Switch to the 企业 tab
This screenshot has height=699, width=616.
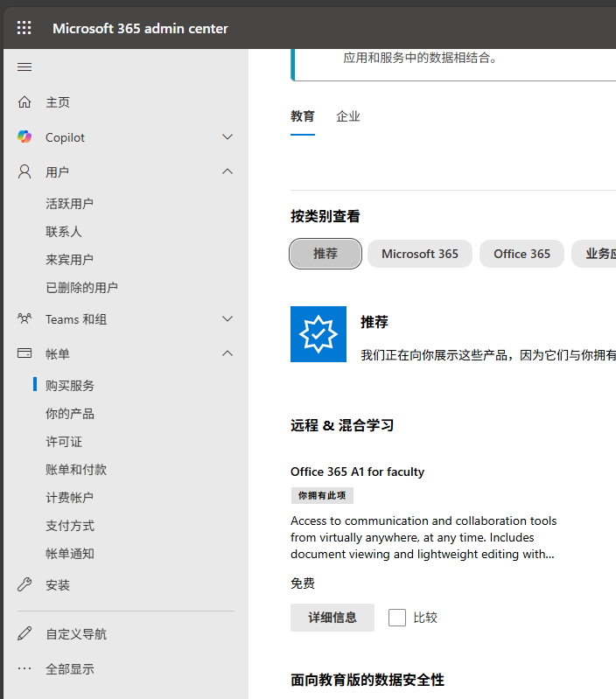(x=348, y=117)
